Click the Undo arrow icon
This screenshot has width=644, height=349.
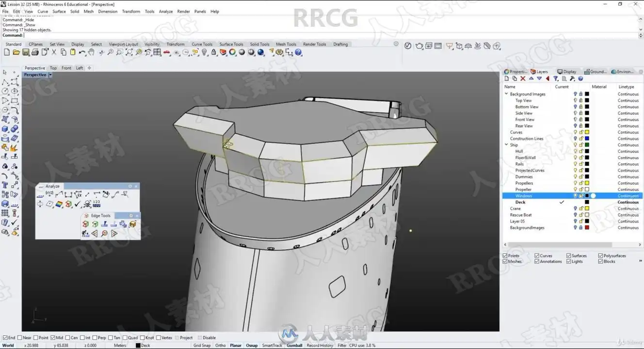[x=82, y=52]
